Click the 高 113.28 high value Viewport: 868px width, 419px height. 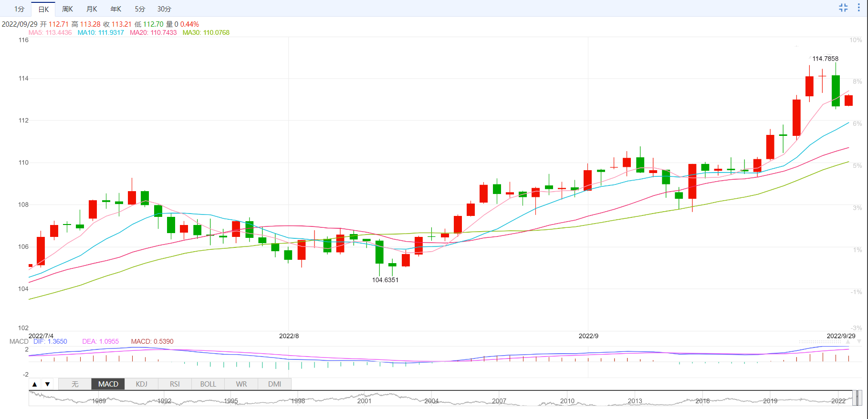point(86,24)
